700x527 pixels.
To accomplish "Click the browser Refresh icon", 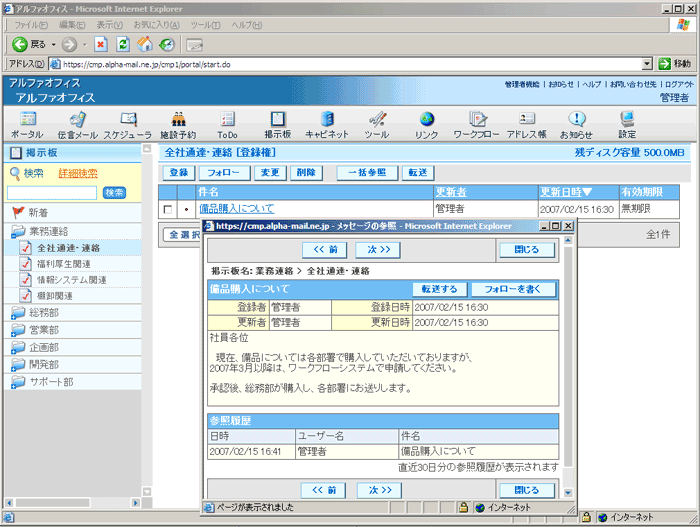I will [x=123, y=44].
